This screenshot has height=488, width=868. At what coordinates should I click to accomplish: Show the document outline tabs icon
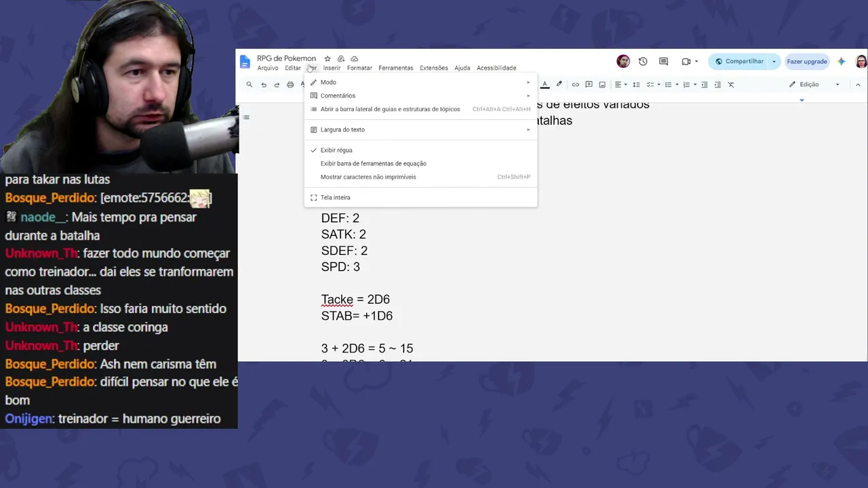(x=246, y=117)
